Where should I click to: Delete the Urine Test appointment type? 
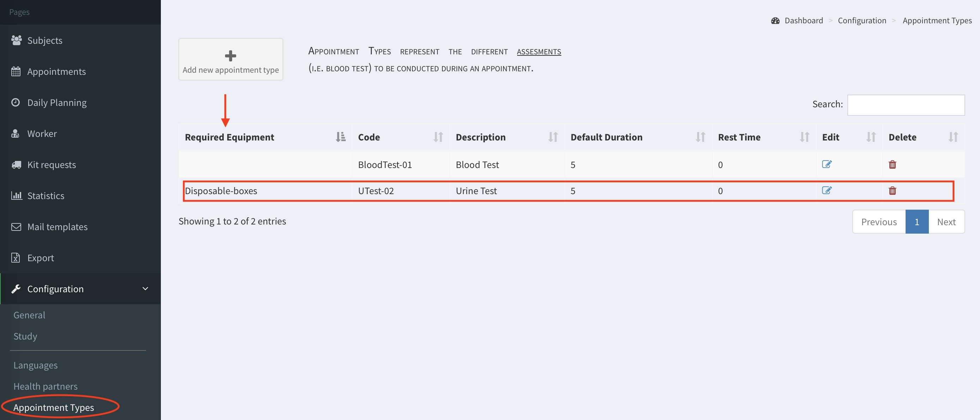click(892, 190)
